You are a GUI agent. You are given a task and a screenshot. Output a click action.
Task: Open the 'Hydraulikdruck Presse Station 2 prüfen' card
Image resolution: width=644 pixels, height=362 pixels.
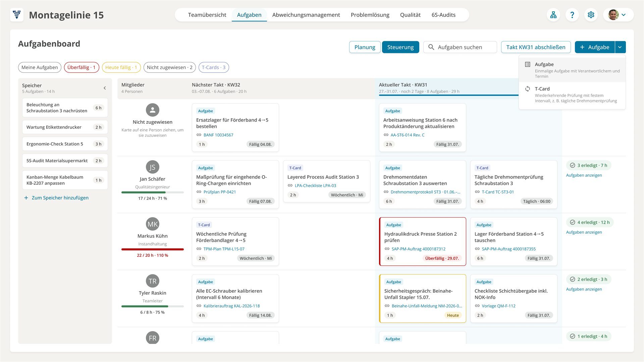click(423, 241)
